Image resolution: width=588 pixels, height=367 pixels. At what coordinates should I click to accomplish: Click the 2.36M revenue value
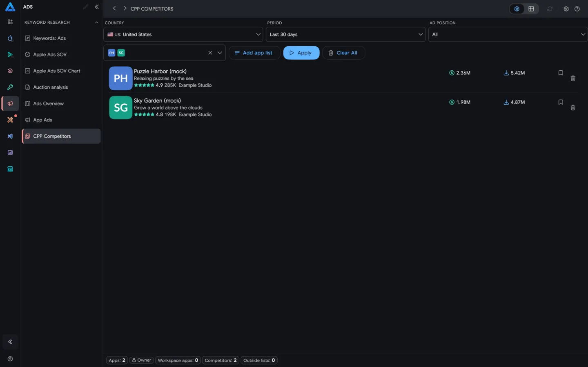(x=463, y=73)
